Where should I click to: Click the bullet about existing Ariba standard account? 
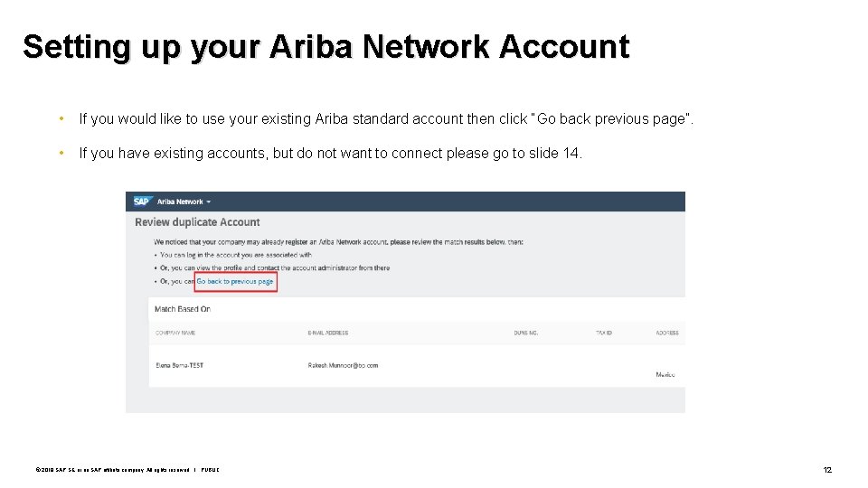(386, 118)
